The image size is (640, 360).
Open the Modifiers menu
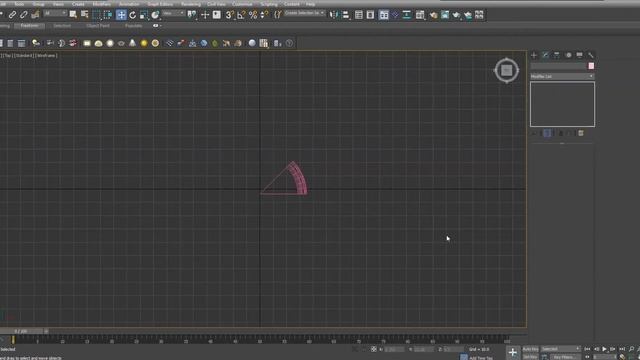tap(101, 4)
